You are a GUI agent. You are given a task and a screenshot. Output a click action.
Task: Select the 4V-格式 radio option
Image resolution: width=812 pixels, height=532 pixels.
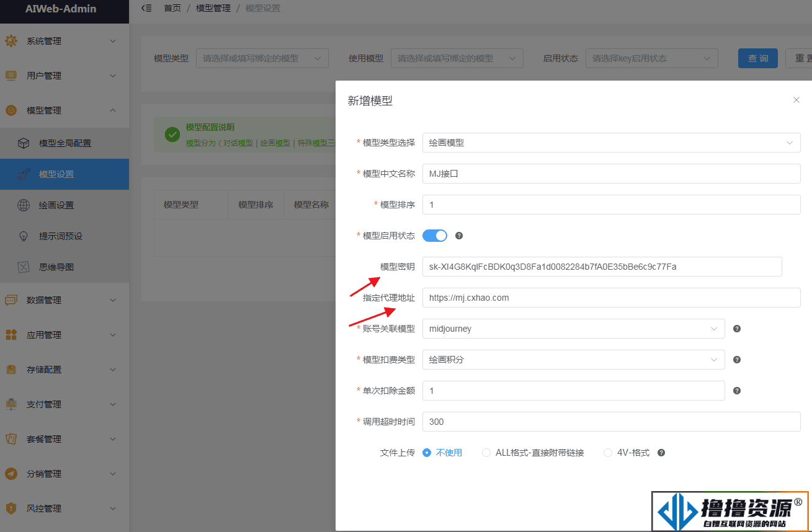click(608, 453)
